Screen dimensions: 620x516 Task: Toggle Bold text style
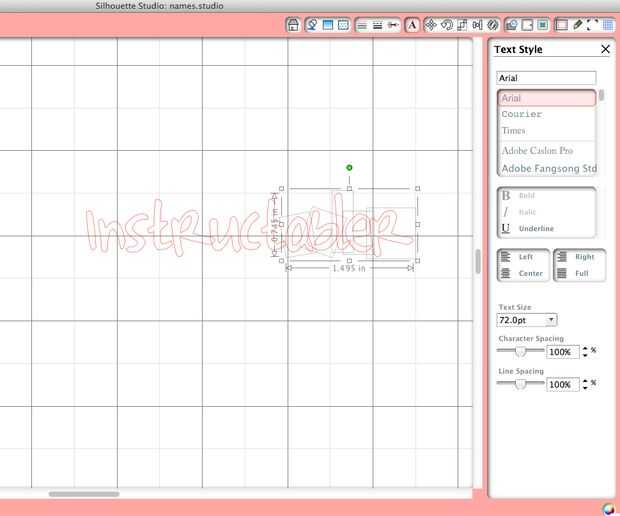coord(518,196)
